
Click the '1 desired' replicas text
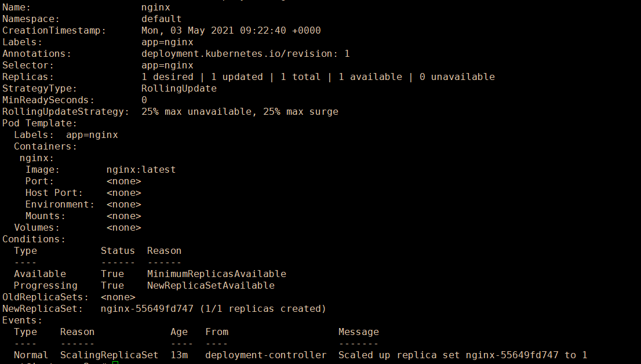coord(167,77)
